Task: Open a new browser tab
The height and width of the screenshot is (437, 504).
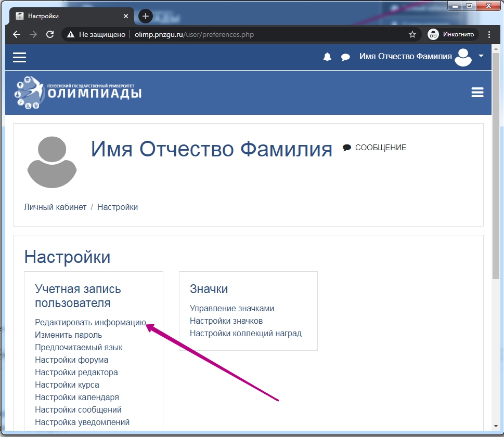Action: click(145, 16)
